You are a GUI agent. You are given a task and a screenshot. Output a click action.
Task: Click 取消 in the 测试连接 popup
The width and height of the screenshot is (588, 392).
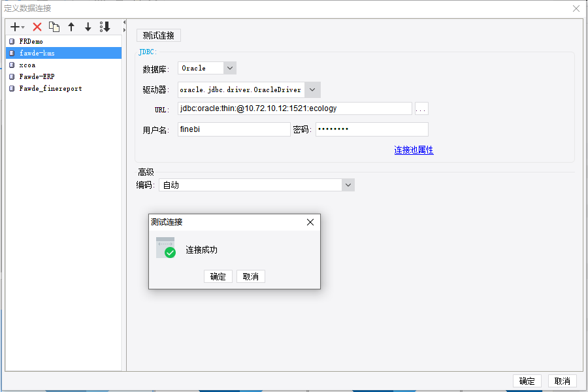click(250, 276)
